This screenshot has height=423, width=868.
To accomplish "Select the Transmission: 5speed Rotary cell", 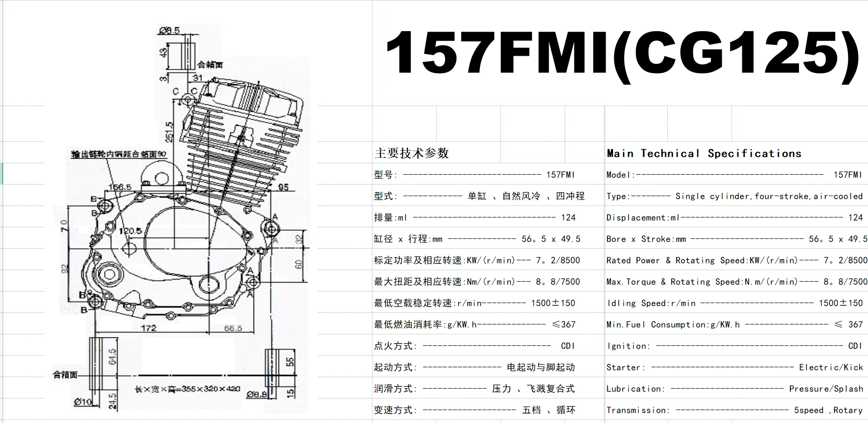I will pyautogui.click(x=736, y=409).
